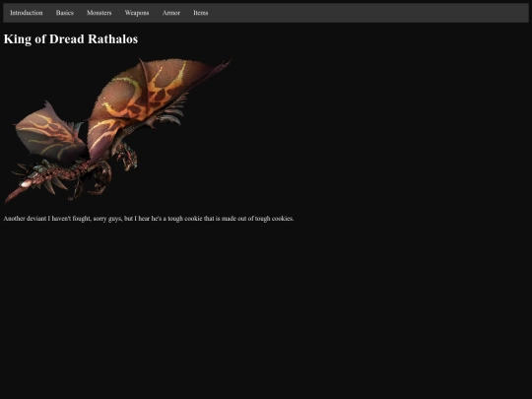
Task: Click the paragraph starting 'Another deviant I haven't fought'
Action: (149, 219)
